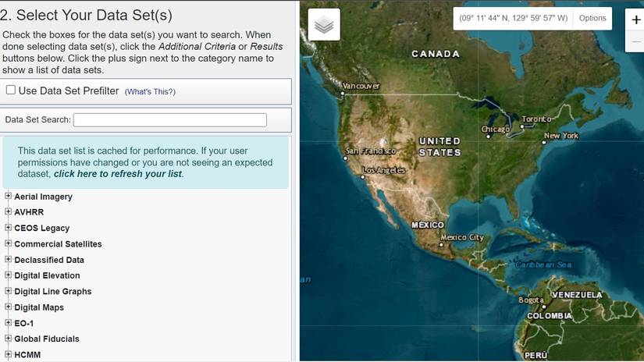This screenshot has width=644, height=362.
Task: Open the What's This? help link
Action: pyautogui.click(x=150, y=91)
